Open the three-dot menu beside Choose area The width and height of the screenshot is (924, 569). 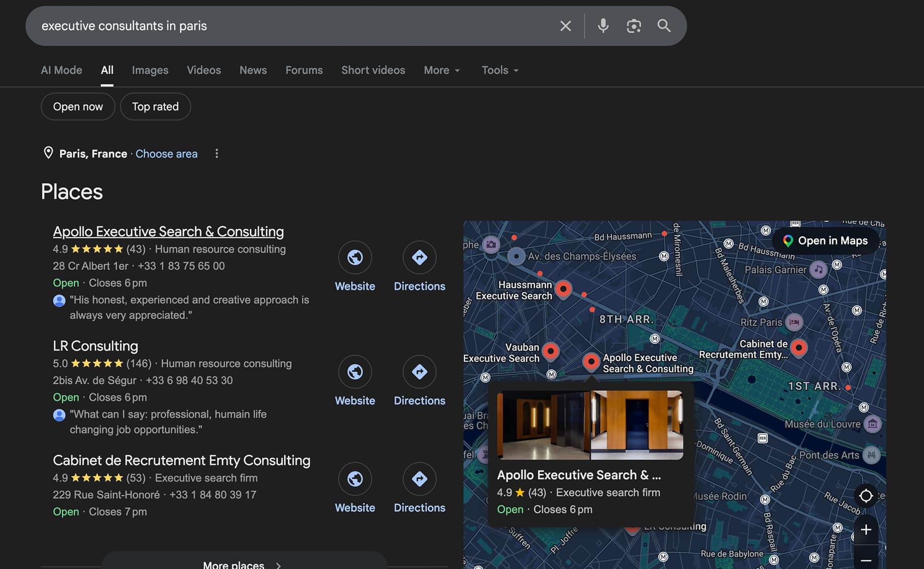tap(216, 154)
